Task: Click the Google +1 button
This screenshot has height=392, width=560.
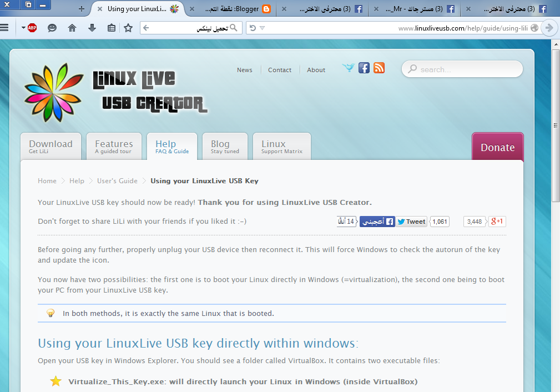Action: click(497, 222)
